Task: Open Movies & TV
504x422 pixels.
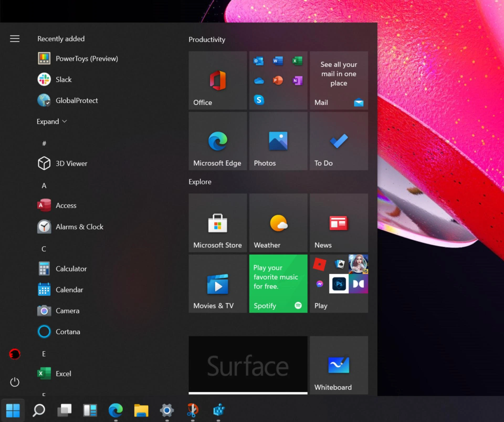Action: tap(217, 284)
